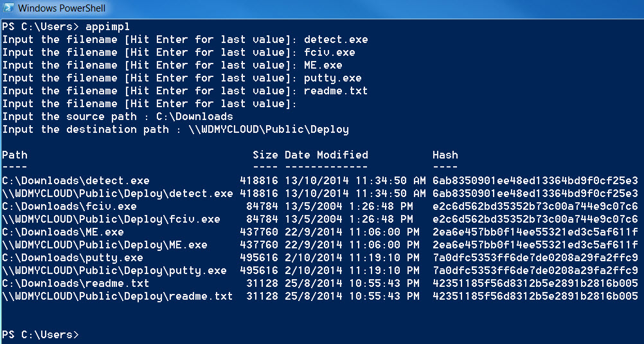This screenshot has width=644, height=344.
Task: Click the hash for Deploy\readme.txt row
Action: coord(535,296)
